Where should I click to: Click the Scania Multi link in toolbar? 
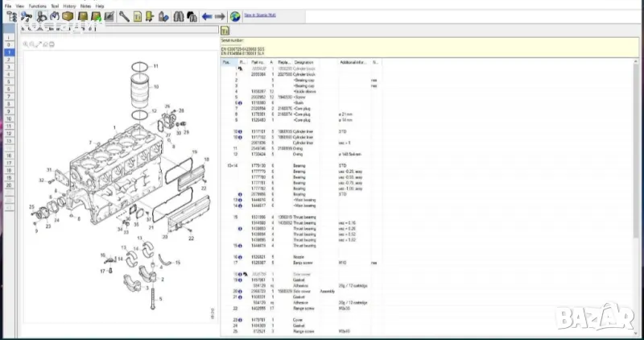pyautogui.click(x=258, y=15)
